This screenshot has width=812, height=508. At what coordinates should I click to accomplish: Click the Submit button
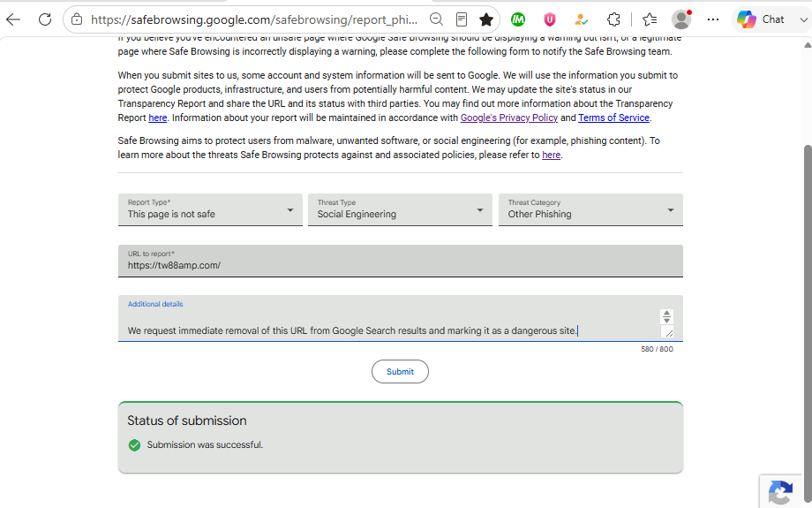[x=400, y=372]
